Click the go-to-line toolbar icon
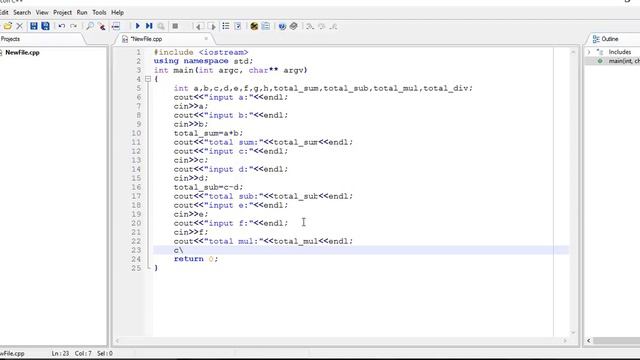 [x=116, y=27]
